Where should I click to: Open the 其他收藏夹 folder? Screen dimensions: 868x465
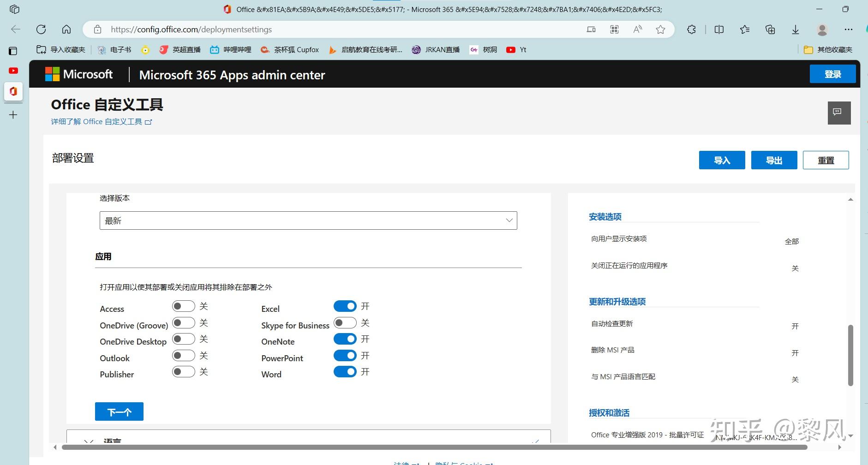[x=828, y=50]
